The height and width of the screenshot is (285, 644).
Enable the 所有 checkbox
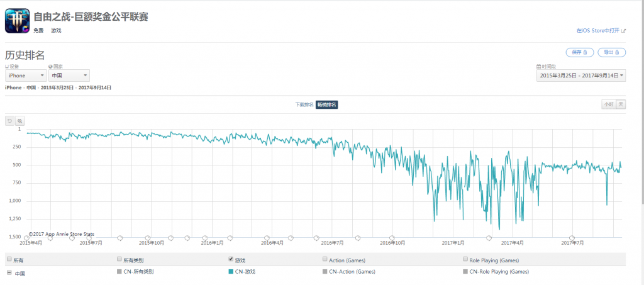pos(9,259)
